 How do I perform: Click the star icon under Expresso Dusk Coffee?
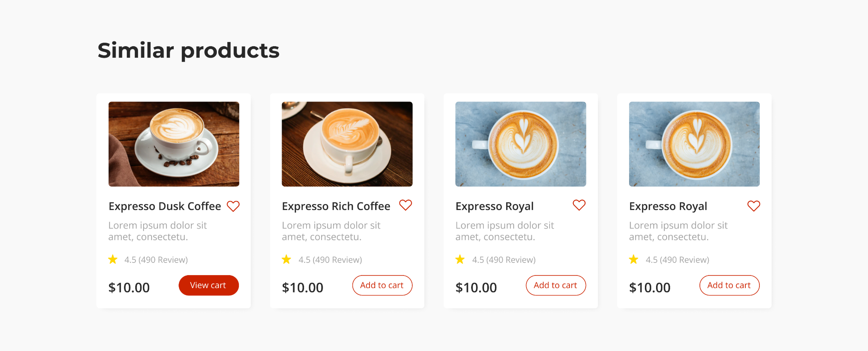point(113,259)
